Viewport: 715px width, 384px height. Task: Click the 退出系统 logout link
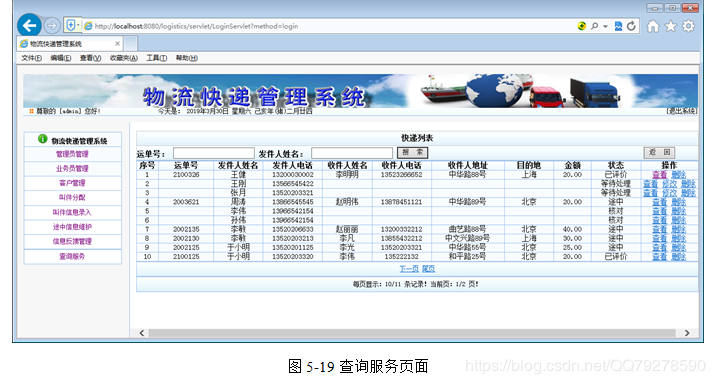coord(682,111)
